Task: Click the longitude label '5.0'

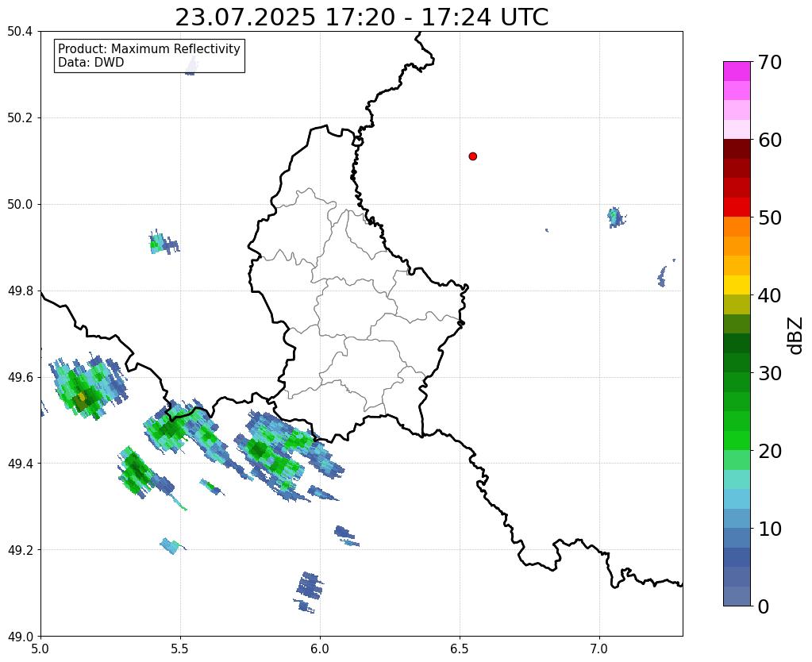Action: click(40, 649)
